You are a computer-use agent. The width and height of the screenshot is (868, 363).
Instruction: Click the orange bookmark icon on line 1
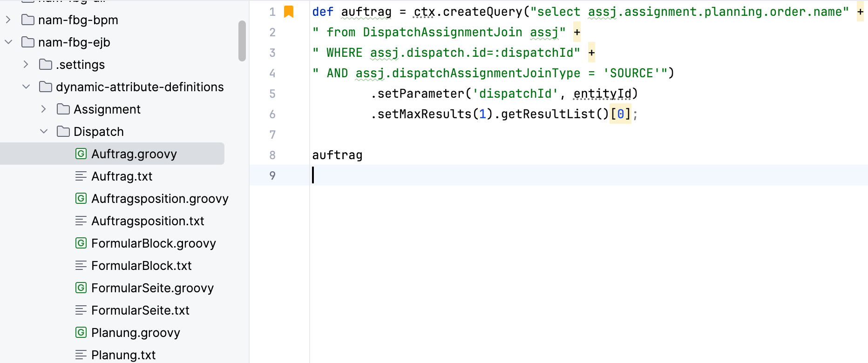289,12
